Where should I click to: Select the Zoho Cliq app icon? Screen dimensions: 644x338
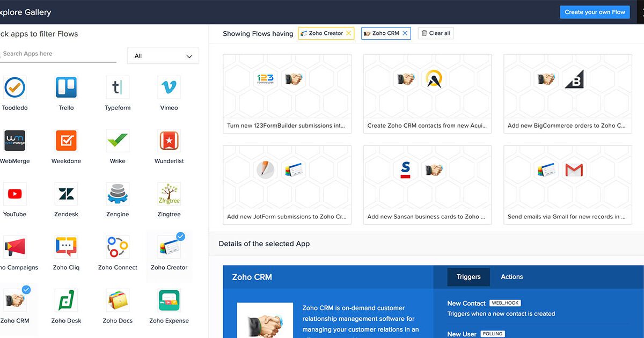pyautogui.click(x=66, y=247)
